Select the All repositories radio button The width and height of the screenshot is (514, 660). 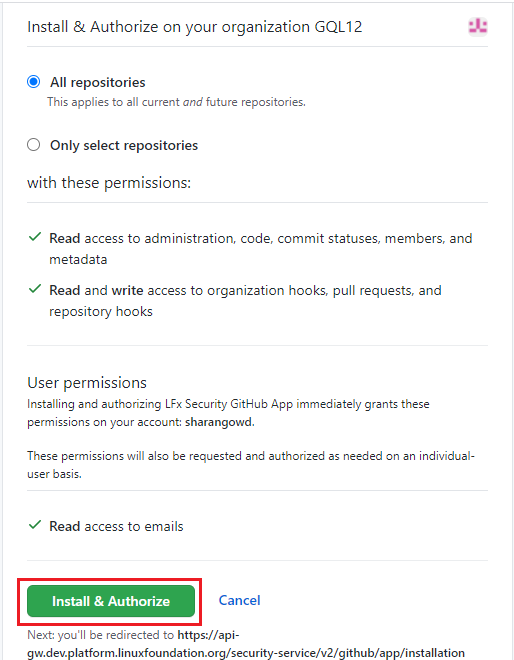(34, 82)
